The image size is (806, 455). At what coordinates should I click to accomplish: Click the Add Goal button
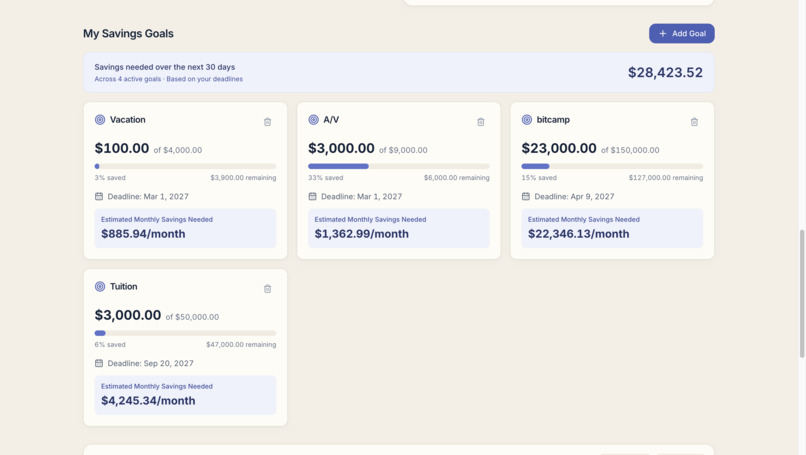point(681,33)
